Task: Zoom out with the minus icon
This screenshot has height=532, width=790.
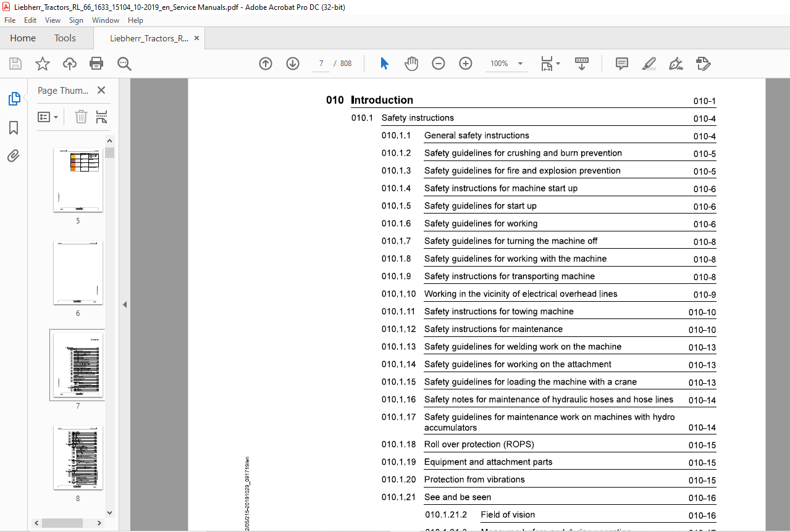Action: (439, 64)
